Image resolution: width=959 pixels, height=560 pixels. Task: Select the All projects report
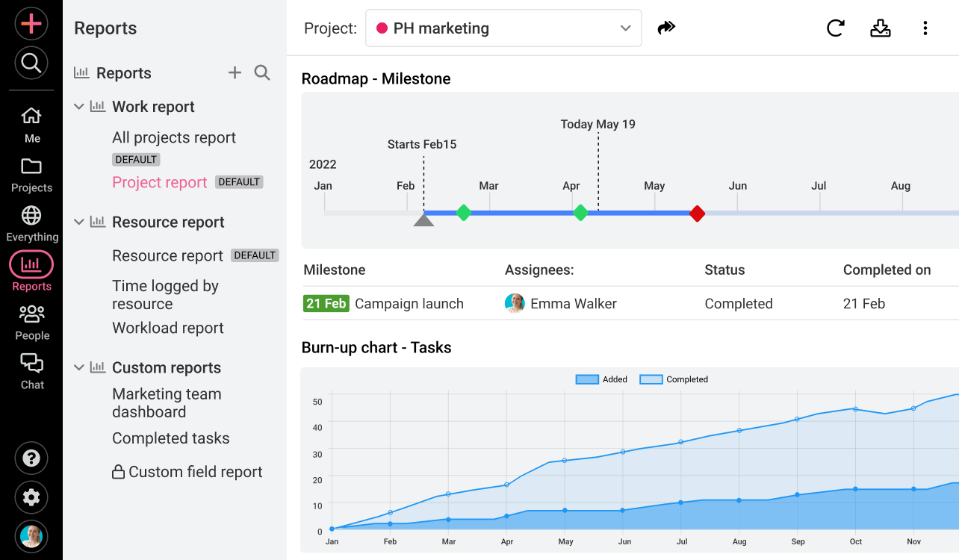(x=174, y=137)
